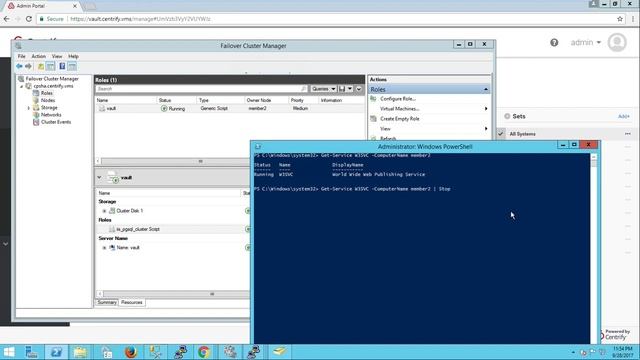Open the Virtual Machines submenu arrow
Viewport: 640px width, 360px height.
[x=486, y=109]
